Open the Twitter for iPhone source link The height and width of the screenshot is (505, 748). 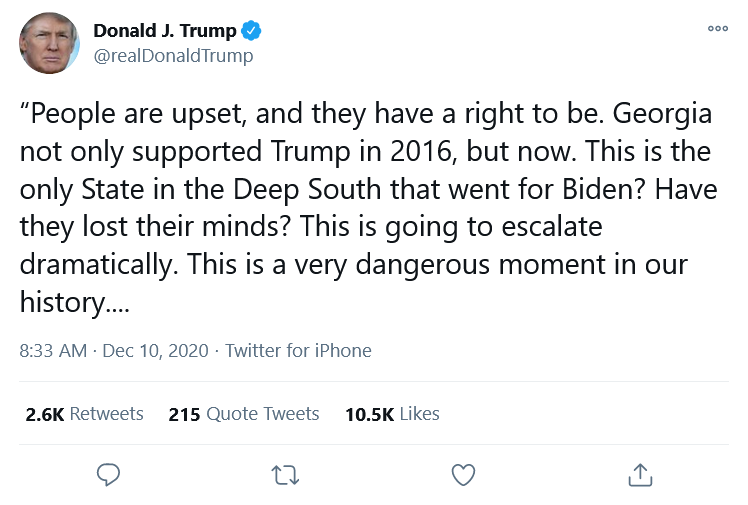tap(298, 351)
